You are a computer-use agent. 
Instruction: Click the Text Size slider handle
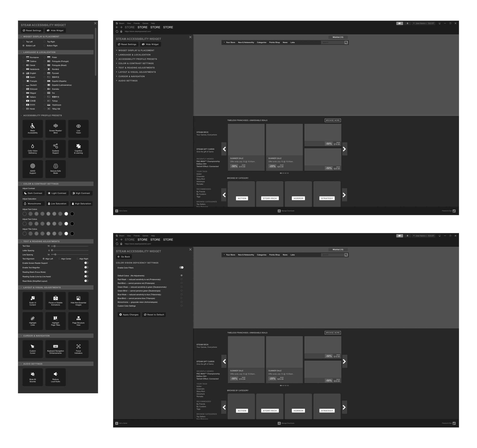click(x=55, y=246)
